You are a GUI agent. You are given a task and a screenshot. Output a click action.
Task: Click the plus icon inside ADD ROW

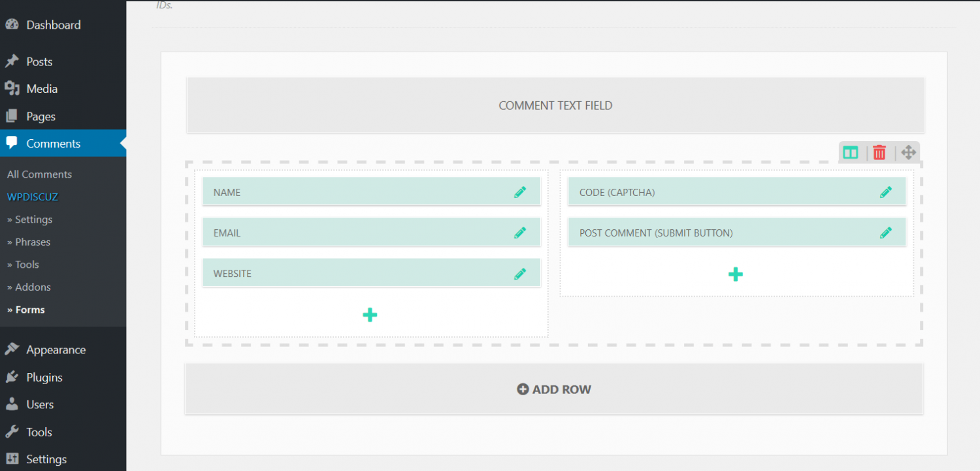pyautogui.click(x=523, y=389)
